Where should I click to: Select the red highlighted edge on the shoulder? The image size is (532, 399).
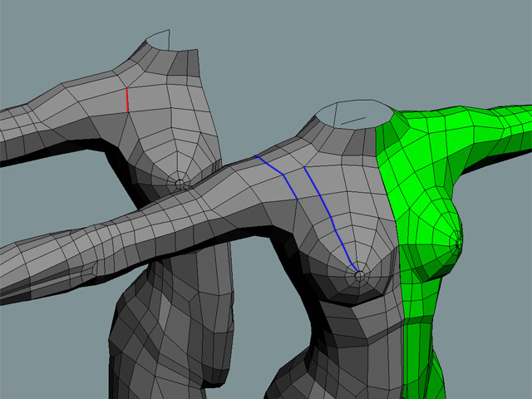(126, 100)
